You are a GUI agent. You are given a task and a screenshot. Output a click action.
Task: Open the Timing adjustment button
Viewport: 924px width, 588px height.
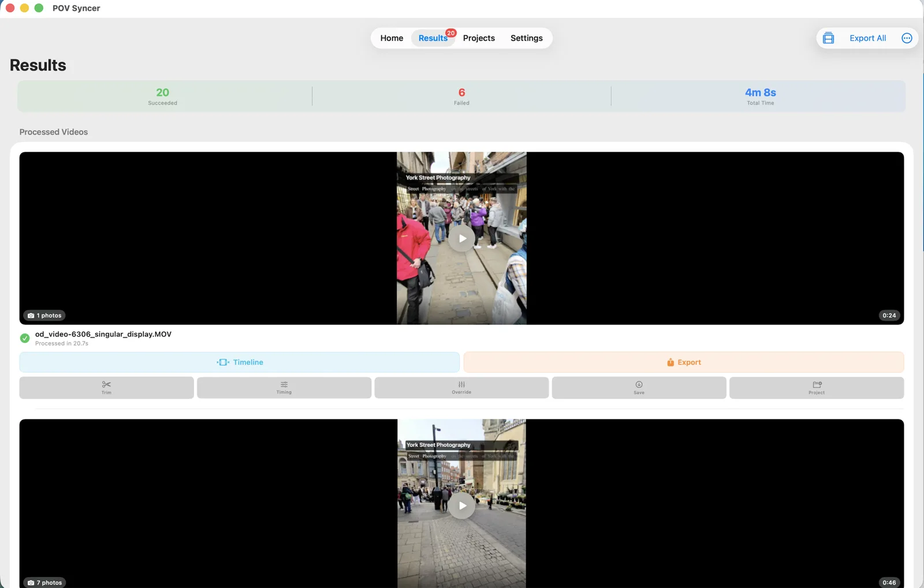284,388
